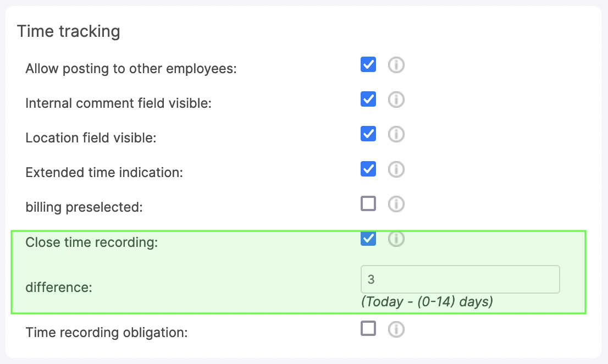Toggle off Close time recording
Image resolution: width=608 pixels, height=364 pixels.
coord(368,238)
